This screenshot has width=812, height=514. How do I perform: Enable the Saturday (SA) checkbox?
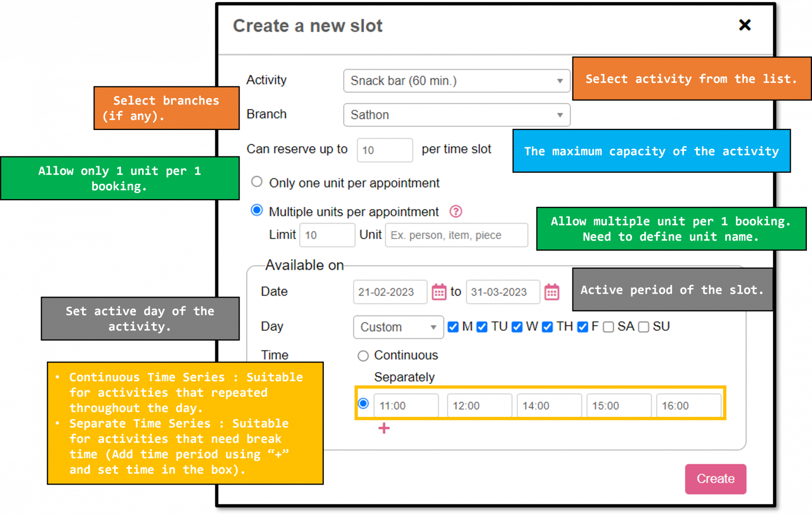(608, 327)
